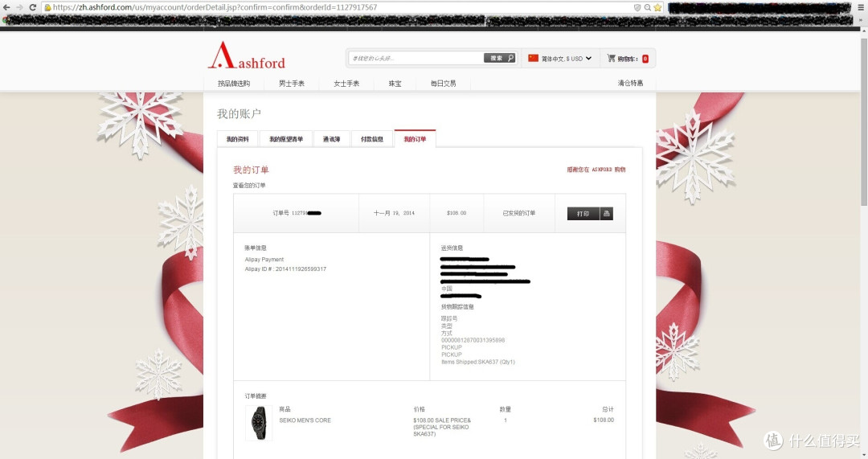
Task: Click $108.00 SALE PRICE text
Action: click(x=442, y=420)
